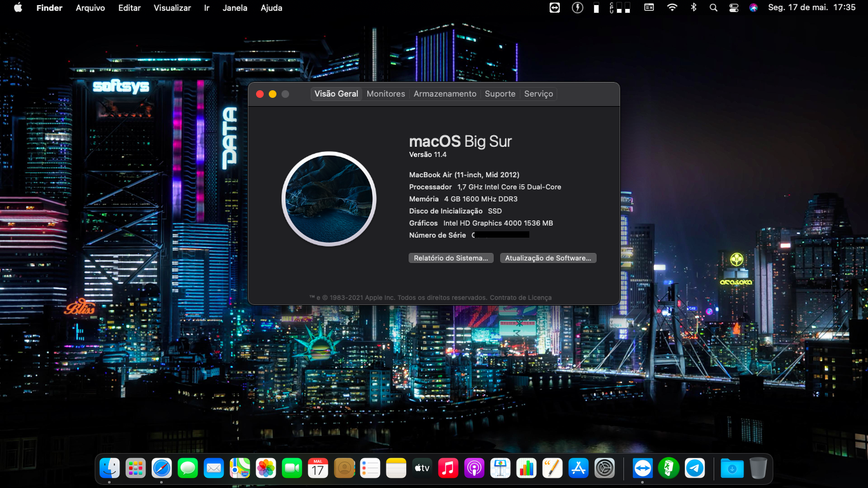Viewport: 868px width, 488px height.
Task: Close the About This Mac window
Action: pos(260,94)
